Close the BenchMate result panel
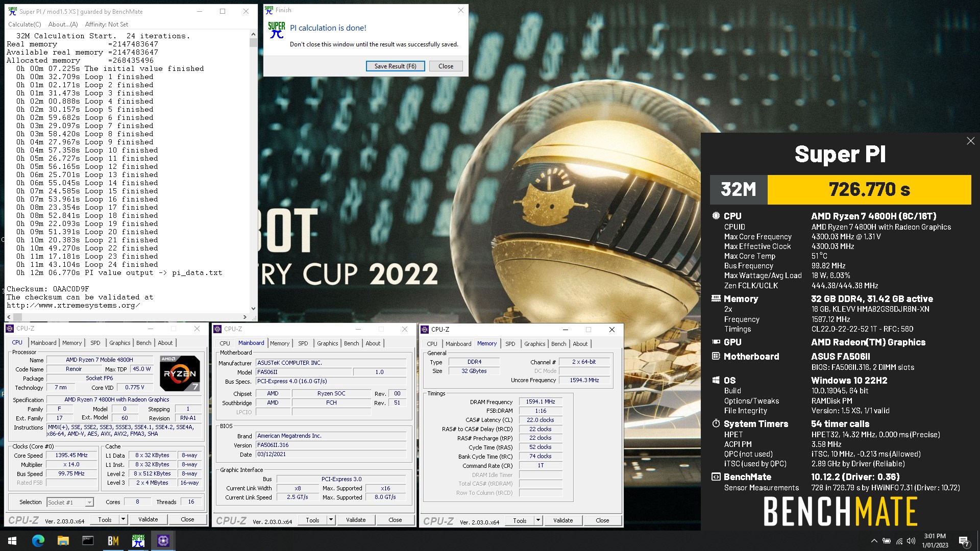 [970, 141]
